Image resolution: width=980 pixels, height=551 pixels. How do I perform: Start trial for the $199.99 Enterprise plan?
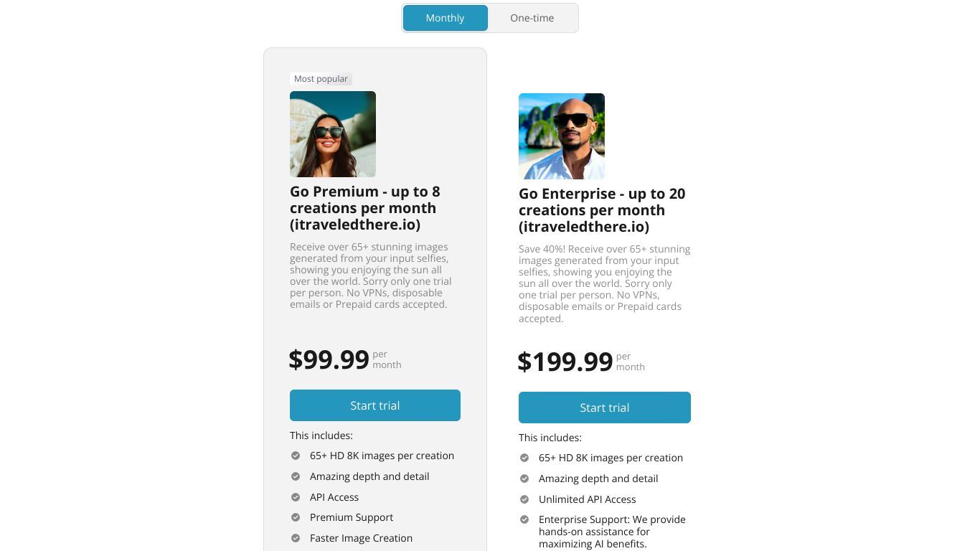pyautogui.click(x=605, y=408)
